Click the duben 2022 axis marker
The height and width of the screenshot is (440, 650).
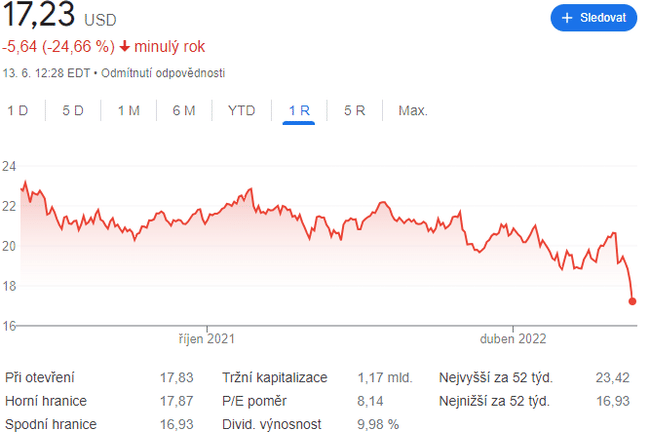click(x=513, y=339)
